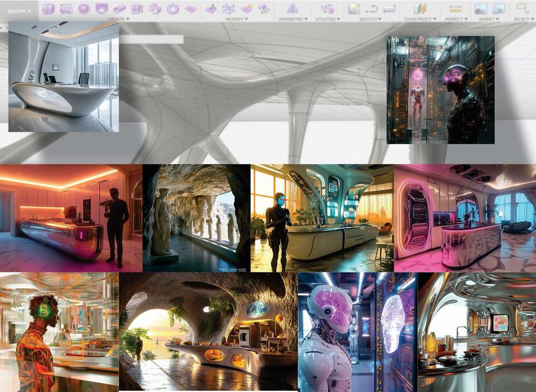536x392 pixels.
Task: Select the Torus create tool icon
Action: (173, 8)
